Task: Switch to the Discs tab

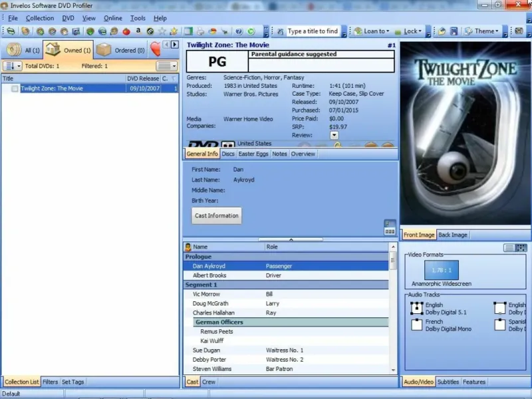Action: click(x=228, y=154)
